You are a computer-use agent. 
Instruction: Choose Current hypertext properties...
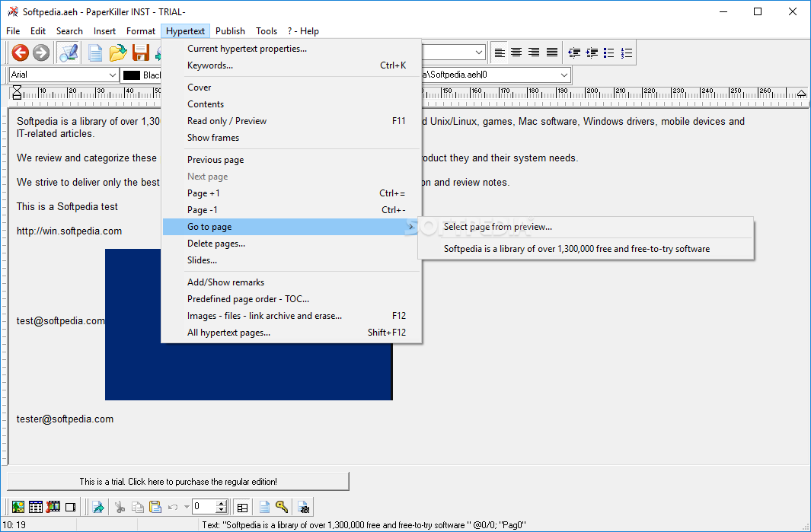pyautogui.click(x=292, y=49)
